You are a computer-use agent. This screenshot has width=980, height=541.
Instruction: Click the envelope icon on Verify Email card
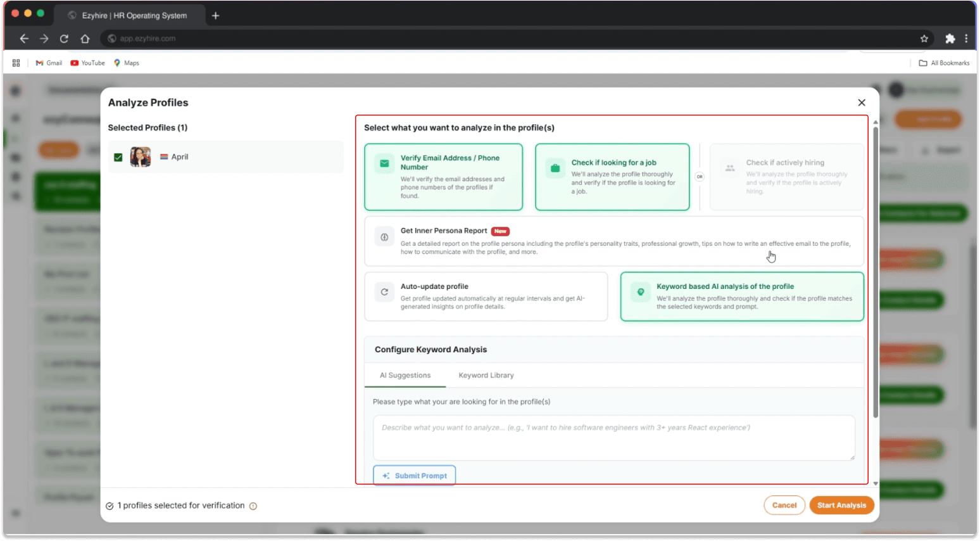384,163
